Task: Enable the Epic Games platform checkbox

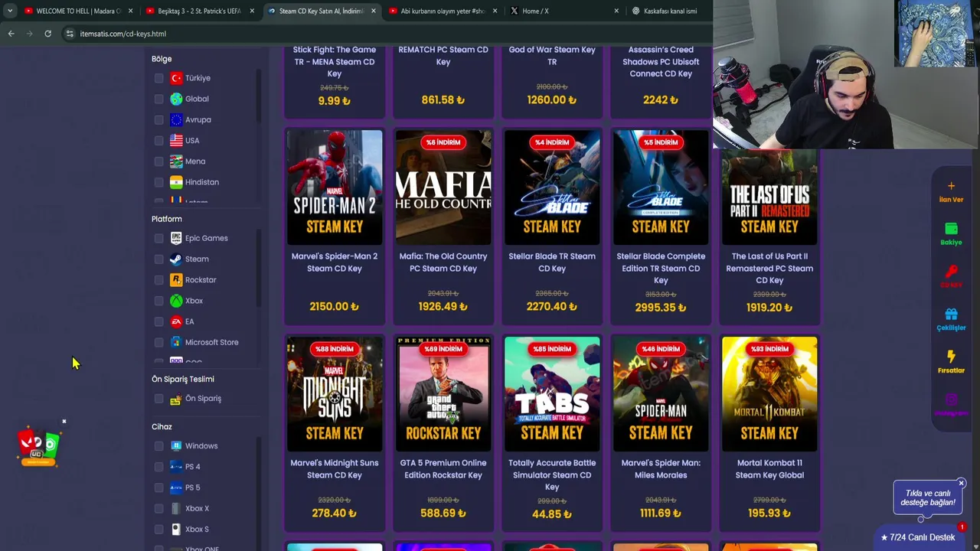Action: 158,238
